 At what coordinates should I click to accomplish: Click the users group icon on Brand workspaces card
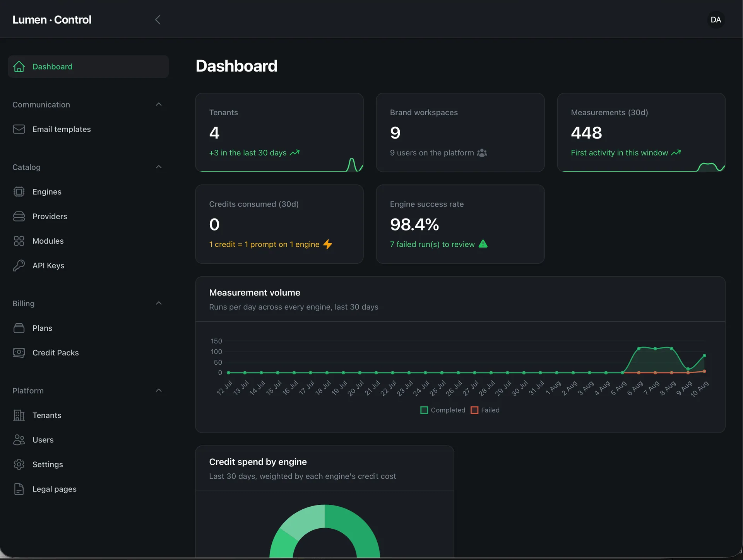pyautogui.click(x=482, y=153)
